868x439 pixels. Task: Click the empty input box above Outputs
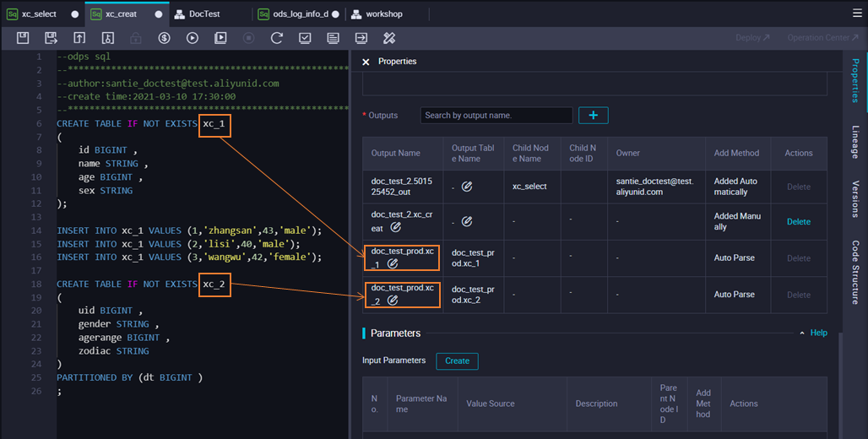click(594, 84)
